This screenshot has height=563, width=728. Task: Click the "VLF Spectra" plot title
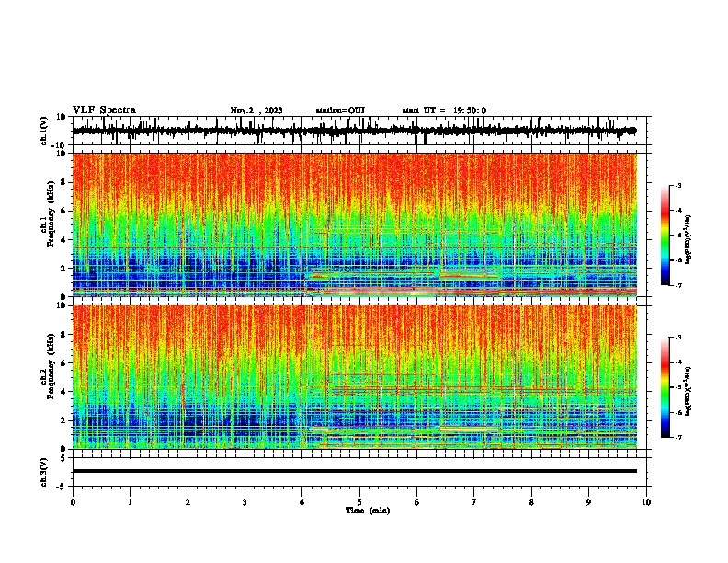point(104,110)
